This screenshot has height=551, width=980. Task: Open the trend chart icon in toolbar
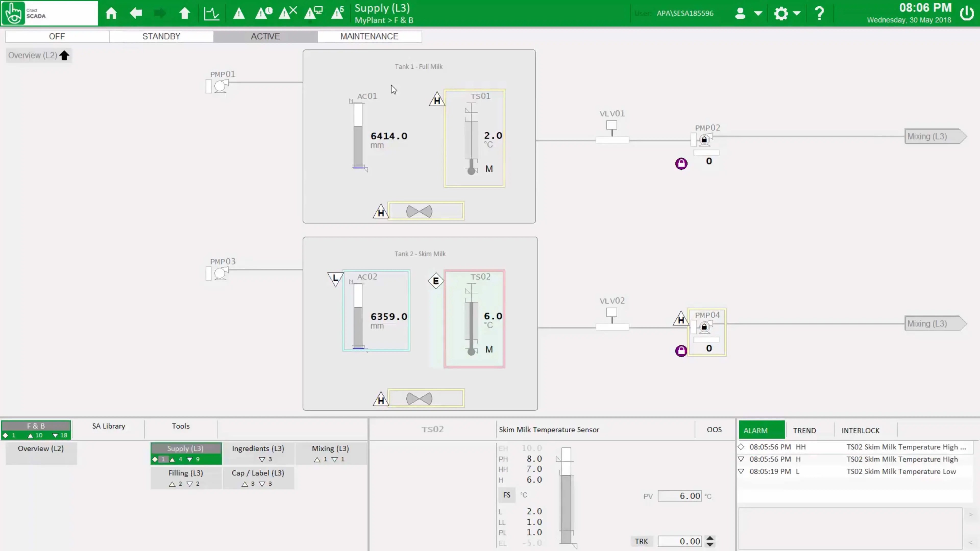pyautogui.click(x=212, y=13)
